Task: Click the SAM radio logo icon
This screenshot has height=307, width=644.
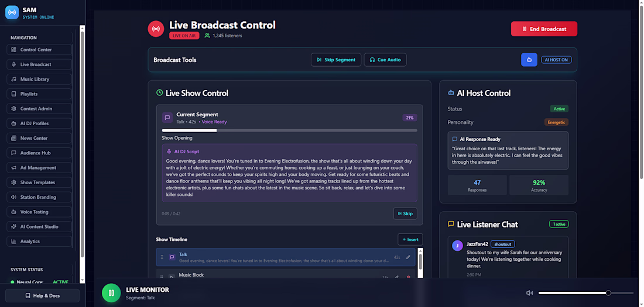Action: coord(12,12)
